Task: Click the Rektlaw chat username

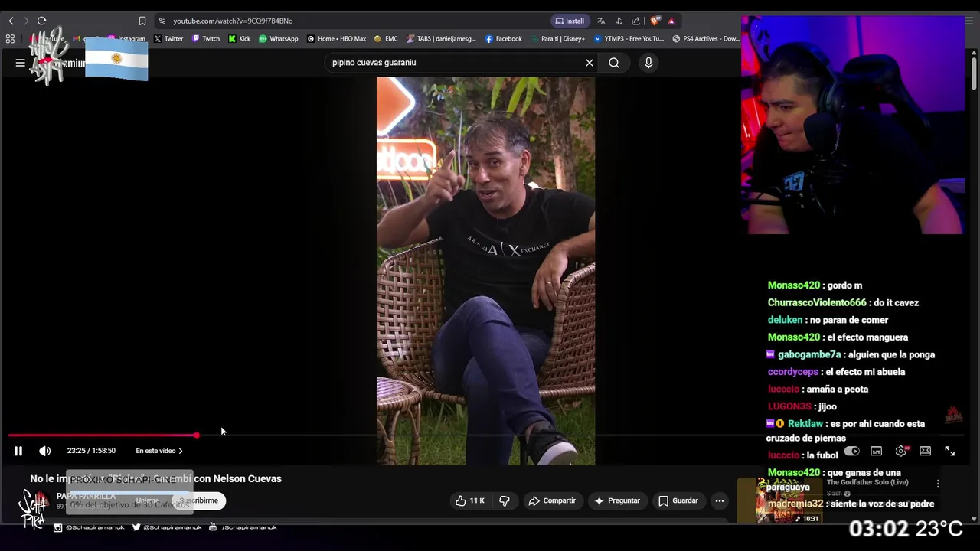Action: pos(805,424)
